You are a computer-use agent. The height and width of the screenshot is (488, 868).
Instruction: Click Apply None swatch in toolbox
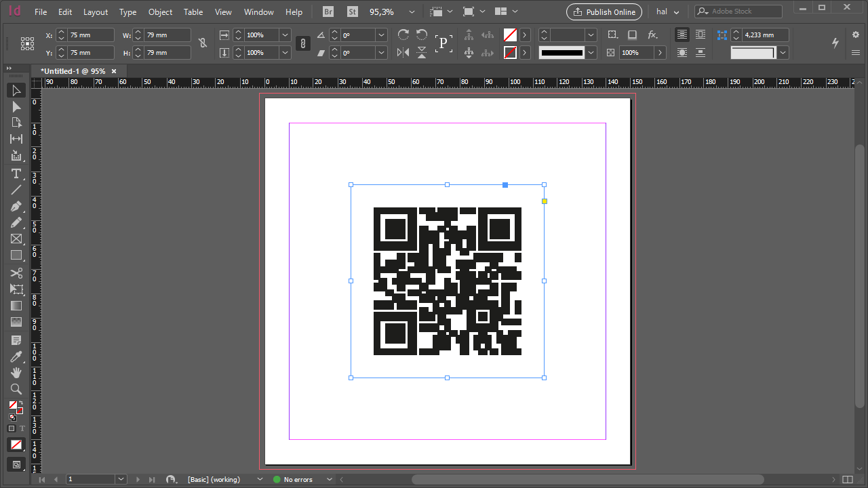click(x=16, y=445)
